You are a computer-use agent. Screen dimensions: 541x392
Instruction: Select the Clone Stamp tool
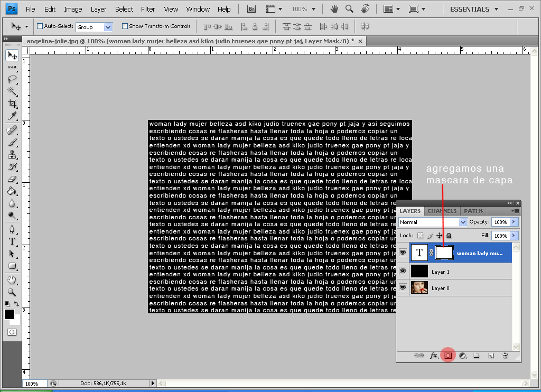click(12, 155)
